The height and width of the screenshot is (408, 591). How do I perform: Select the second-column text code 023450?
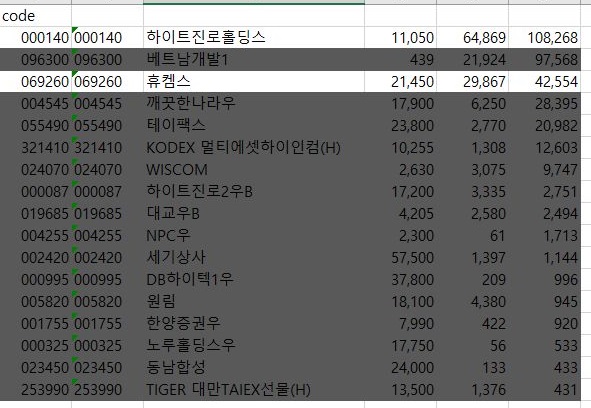107,367
